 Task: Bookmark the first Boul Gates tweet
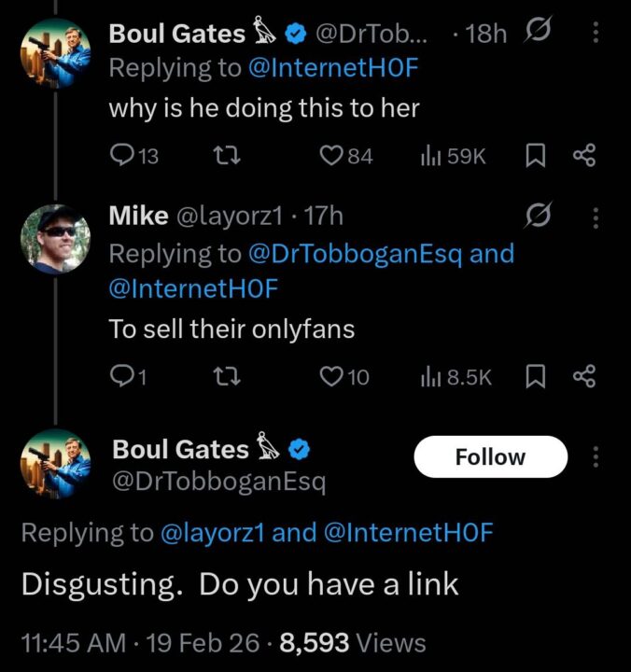[x=536, y=157]
